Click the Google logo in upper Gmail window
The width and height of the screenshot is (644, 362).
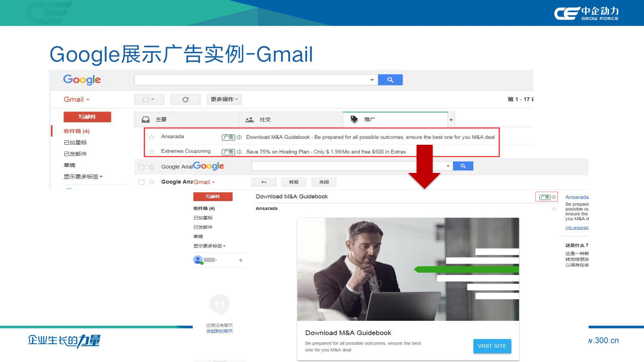(x=82, y=80)
